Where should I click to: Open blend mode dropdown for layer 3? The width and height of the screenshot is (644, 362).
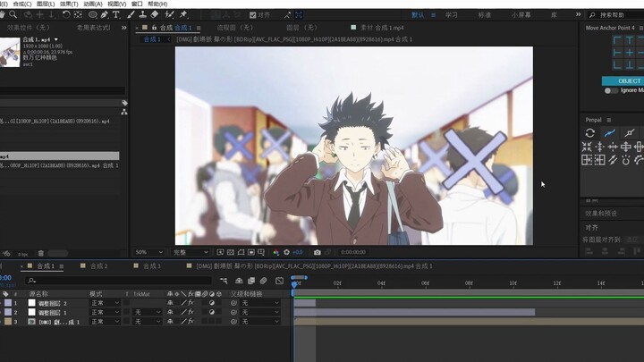pos(105,322)
